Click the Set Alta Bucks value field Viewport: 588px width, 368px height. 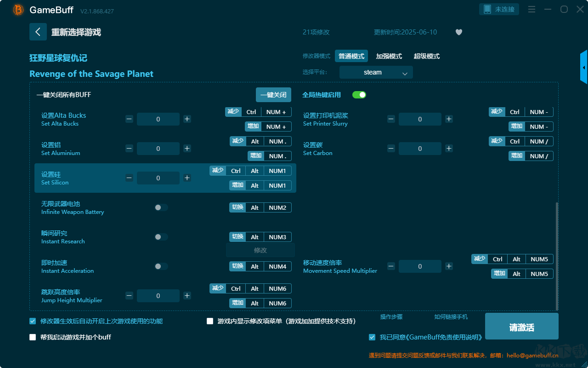(x=158, y=119)
